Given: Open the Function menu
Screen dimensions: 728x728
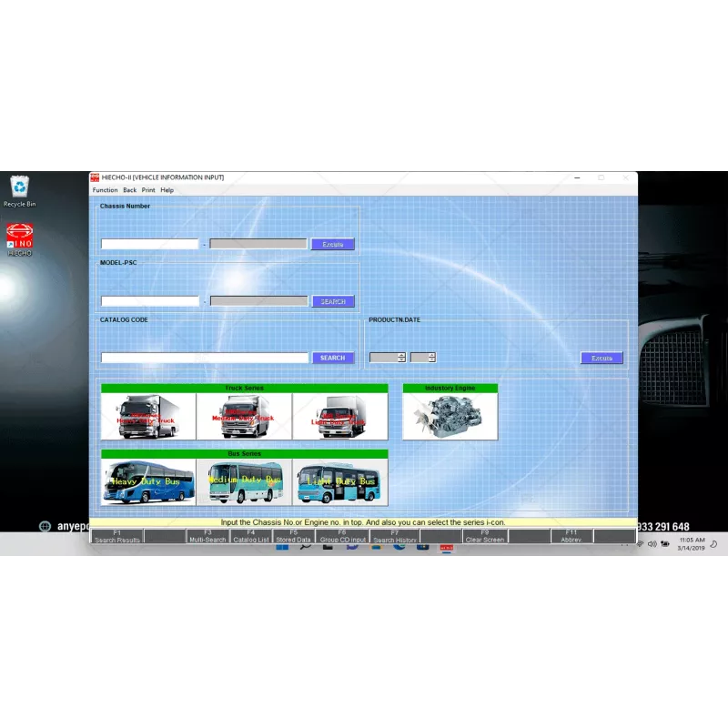Looking at the screenshot, I should tap(105, 190).
